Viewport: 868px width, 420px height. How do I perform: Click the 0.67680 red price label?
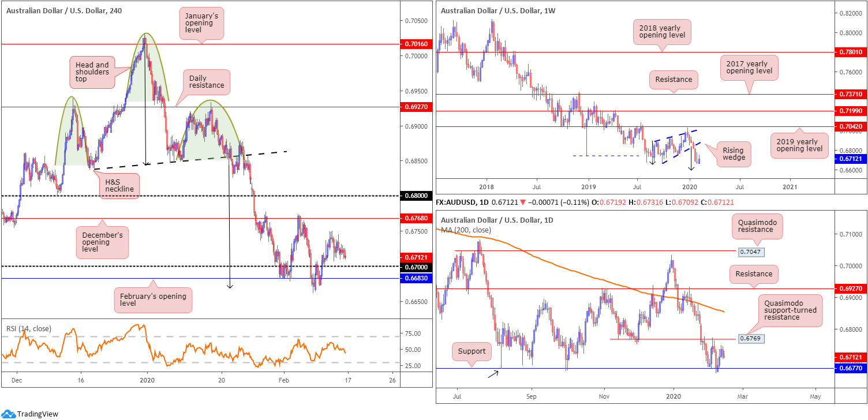(x=415, y=219)
